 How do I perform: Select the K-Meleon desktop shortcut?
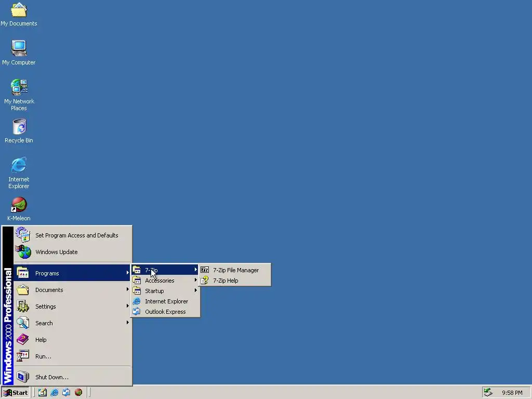click(x=19, y=209)
